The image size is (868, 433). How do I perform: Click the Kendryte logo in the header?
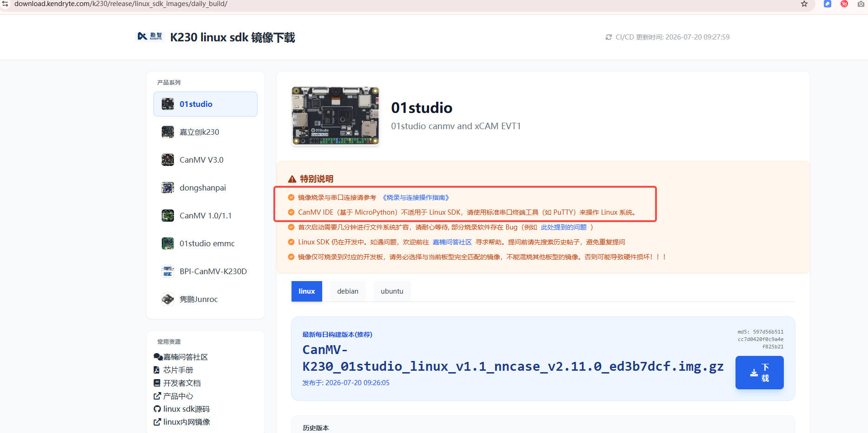point(150,37)
